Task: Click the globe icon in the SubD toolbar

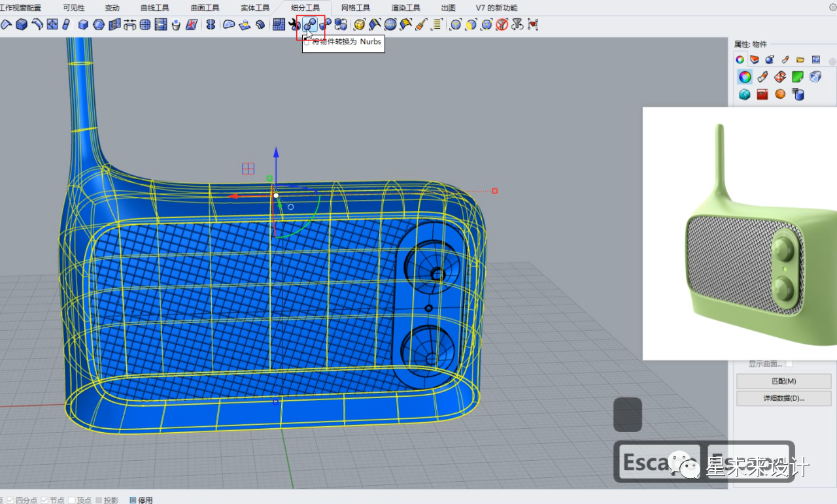Action: coord(145,25)
